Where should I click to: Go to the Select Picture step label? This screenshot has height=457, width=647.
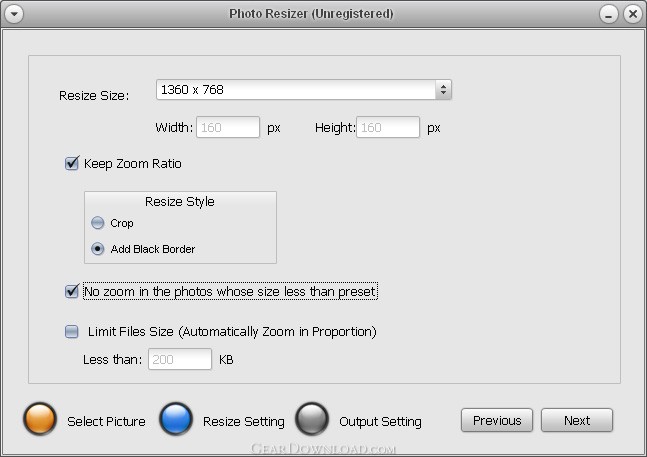point(106,422)
